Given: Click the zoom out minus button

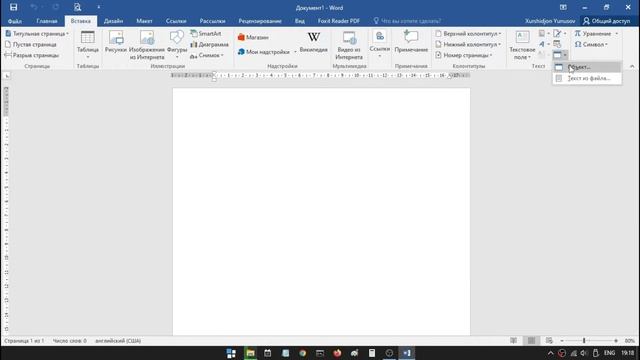Looking at the screenshot, I should click(x=562, y=340).
